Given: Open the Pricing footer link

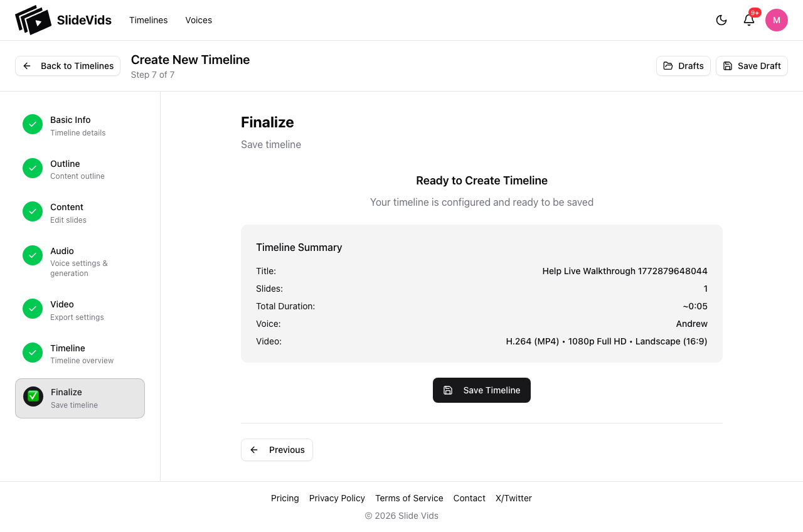Looking at the screenshot, I should 285,498.
